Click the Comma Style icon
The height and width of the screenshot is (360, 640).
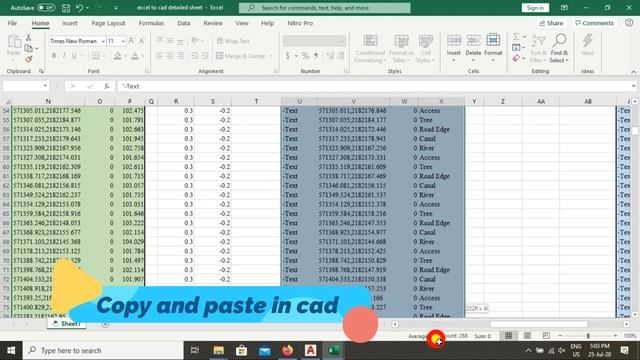[x=316, y=56]
